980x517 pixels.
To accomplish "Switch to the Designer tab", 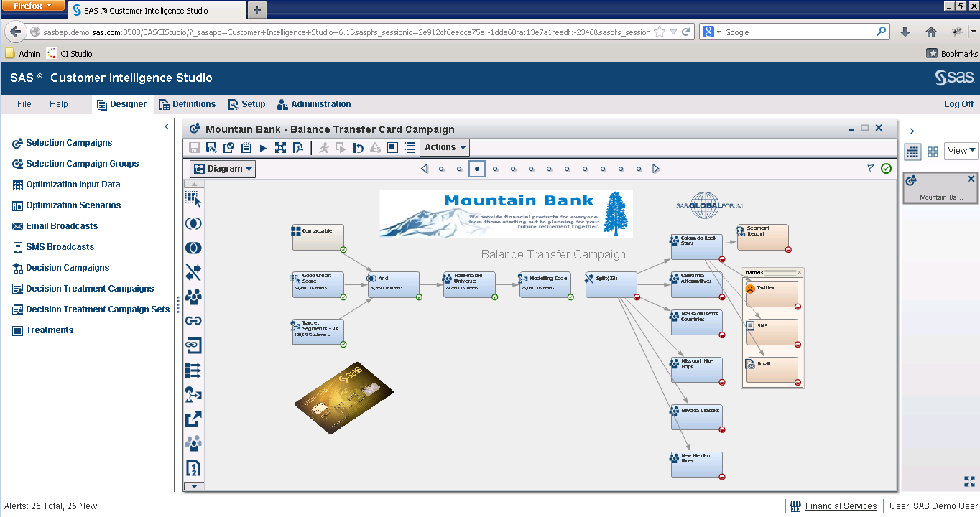I will pyautogui.click(x=122, y=104).
